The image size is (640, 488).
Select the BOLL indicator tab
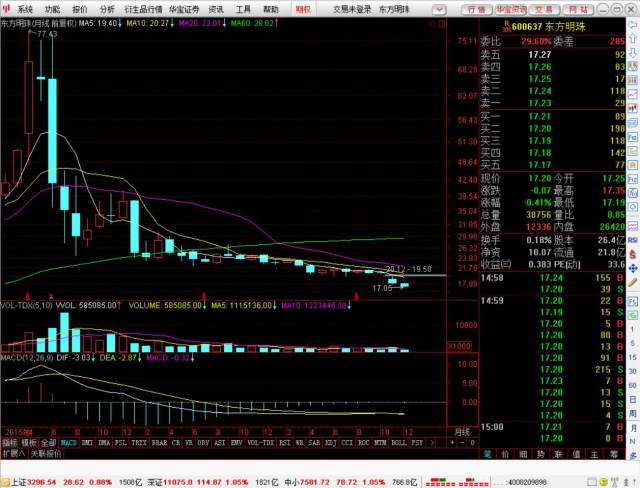point(398,443)
